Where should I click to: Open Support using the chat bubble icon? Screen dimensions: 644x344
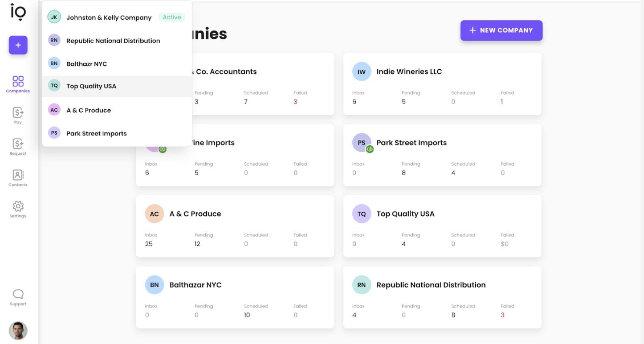[x=17, y=296]
